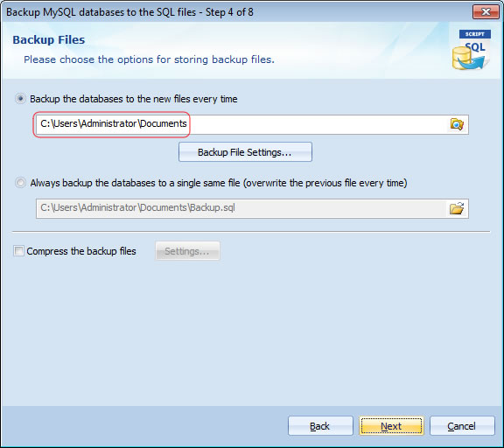Click the wizard title bar 'Step 4 of 8'
504x448 pixels.
[x=229, y=12]
